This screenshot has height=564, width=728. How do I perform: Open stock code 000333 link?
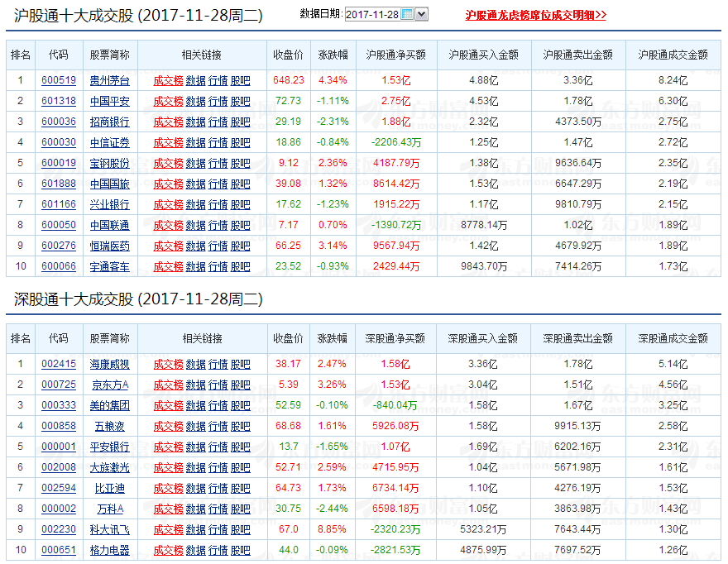point(59,405)
